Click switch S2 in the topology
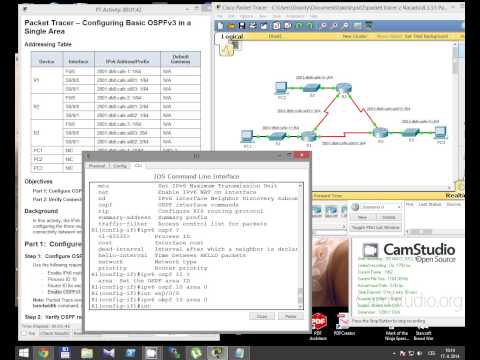The width and height of the screenshot is (480, 360). click(x=312, y=89)
